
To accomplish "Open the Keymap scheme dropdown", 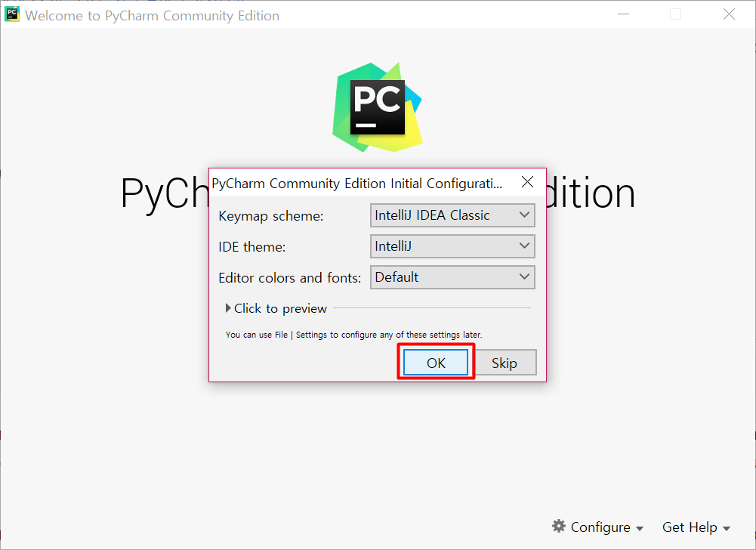I will [x=452, y=215].
